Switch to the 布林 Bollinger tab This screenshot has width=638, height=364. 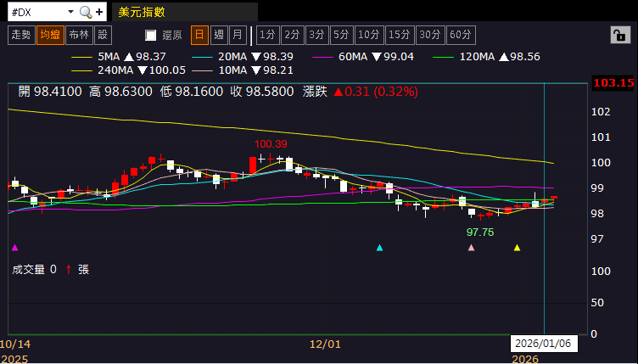pos(78,35)
